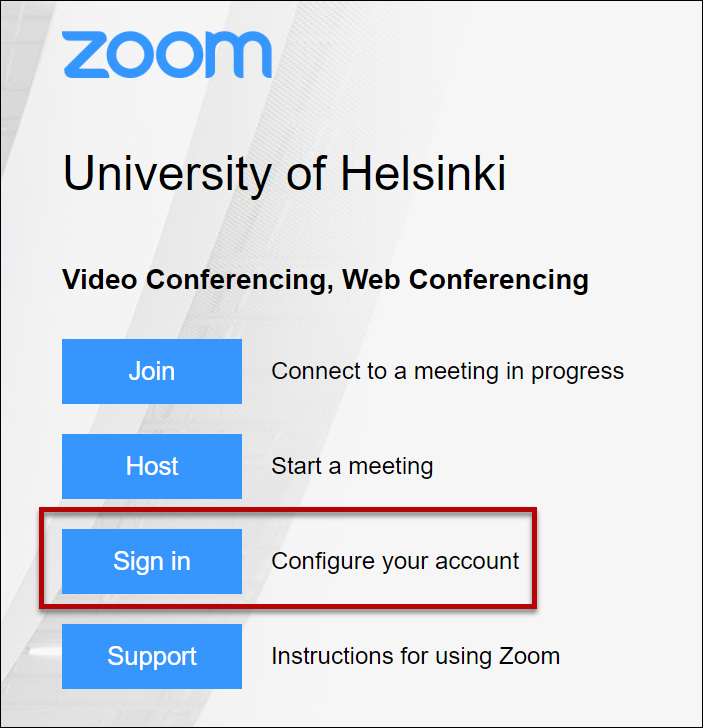
Task: Click the word 'Helsinki' in the title
Action: coord(423,173)
